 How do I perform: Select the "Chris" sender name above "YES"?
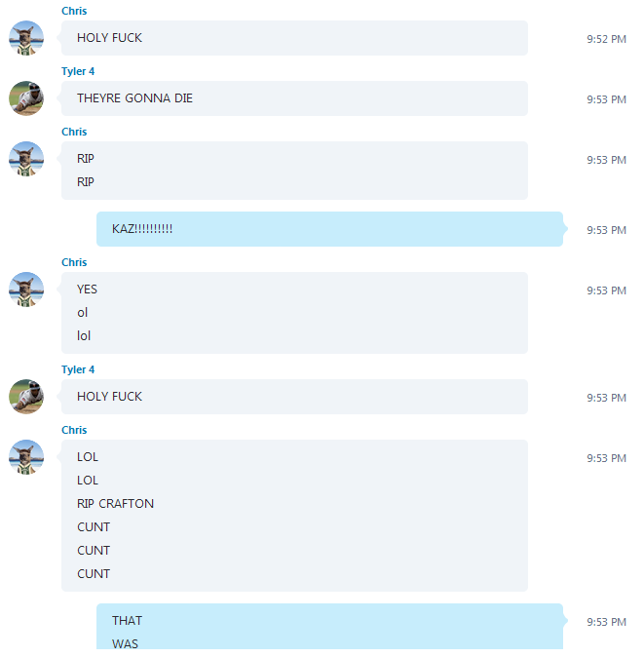(x=74, y=262)
